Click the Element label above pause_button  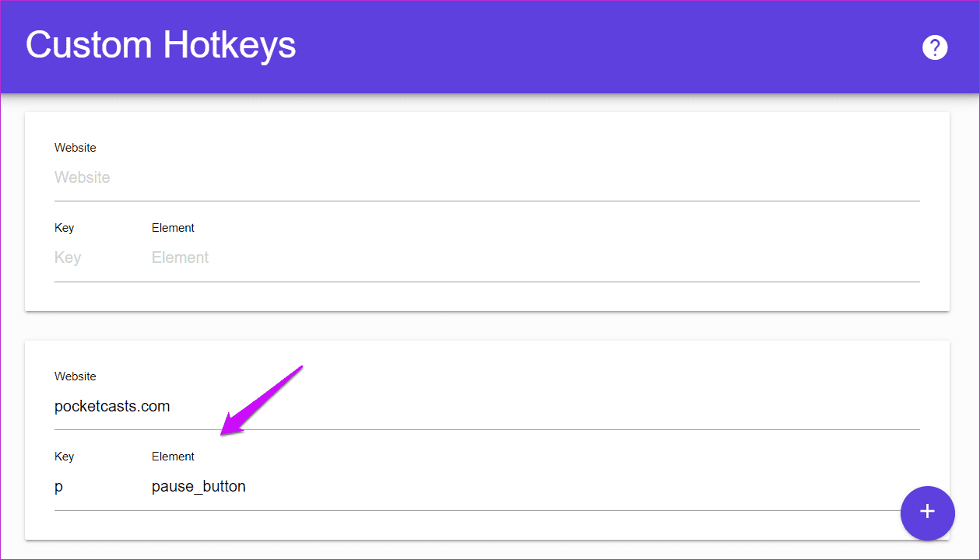173,457
